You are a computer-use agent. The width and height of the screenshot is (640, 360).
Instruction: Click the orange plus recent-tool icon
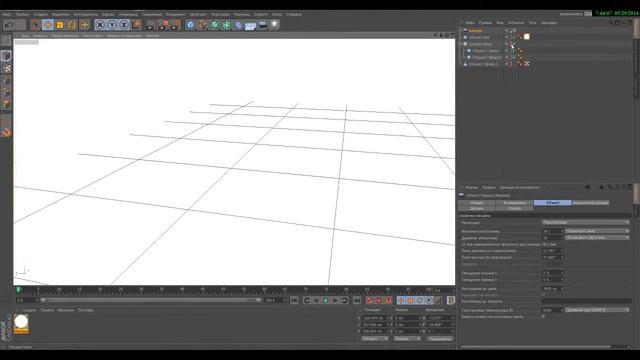tap(84, 25)
